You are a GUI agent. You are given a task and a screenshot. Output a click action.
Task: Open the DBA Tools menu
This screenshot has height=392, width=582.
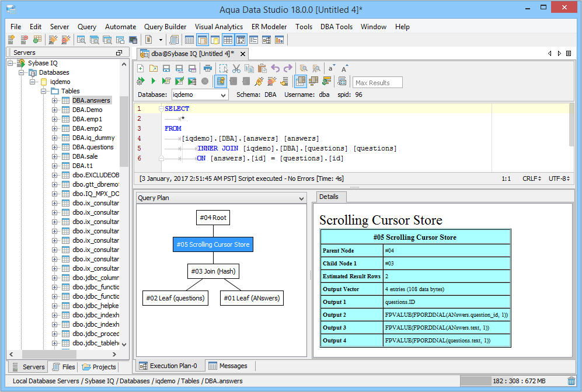(x=336, y=27)
